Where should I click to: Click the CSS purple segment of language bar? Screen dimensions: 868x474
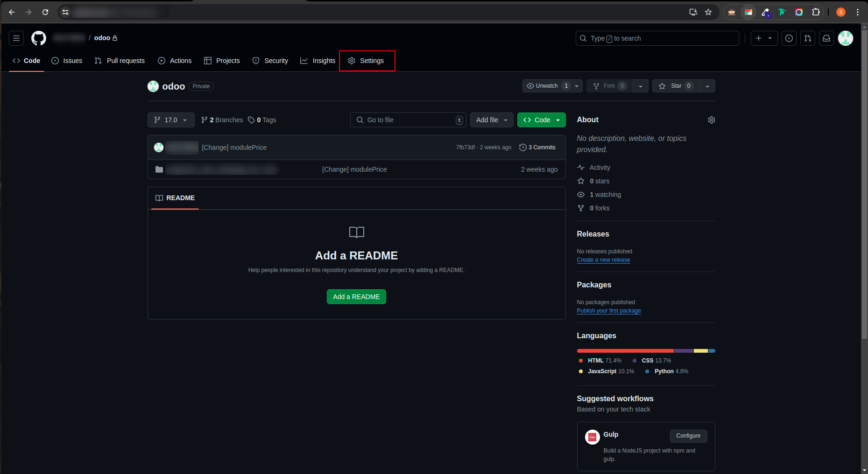click(684, 351)
